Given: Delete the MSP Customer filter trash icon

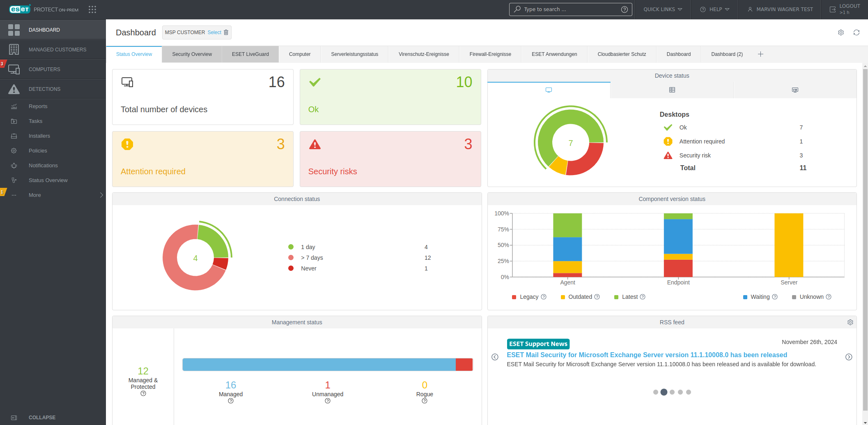Looking at the screenshot, I should point(226,32).
